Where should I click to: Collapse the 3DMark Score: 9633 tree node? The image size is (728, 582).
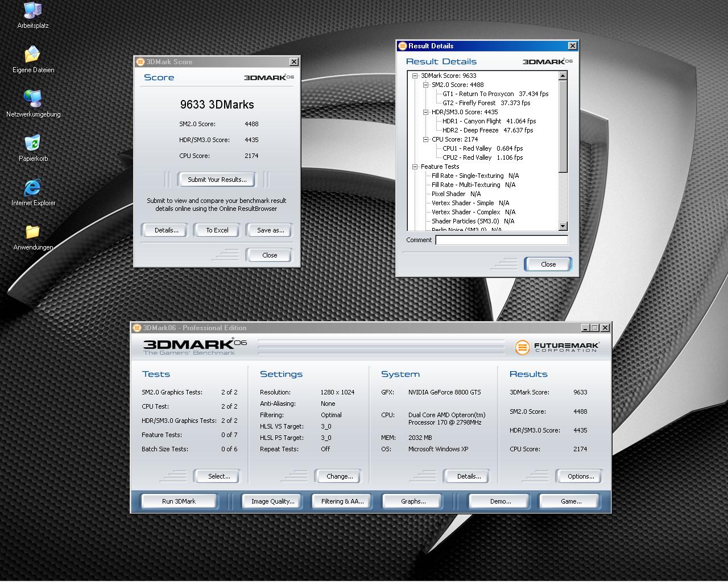(x=415, y=76)
